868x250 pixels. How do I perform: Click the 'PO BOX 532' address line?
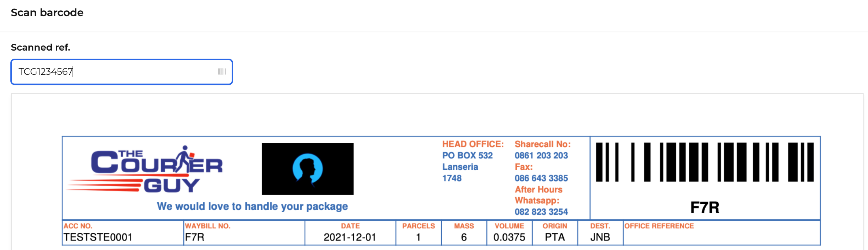pos(467,155)
